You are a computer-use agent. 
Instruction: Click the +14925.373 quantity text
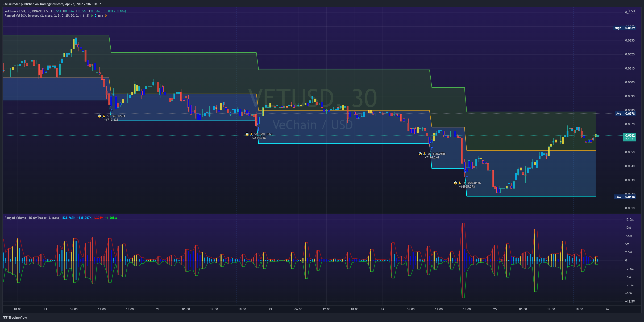pyautogui.click(x=467, y=186)
